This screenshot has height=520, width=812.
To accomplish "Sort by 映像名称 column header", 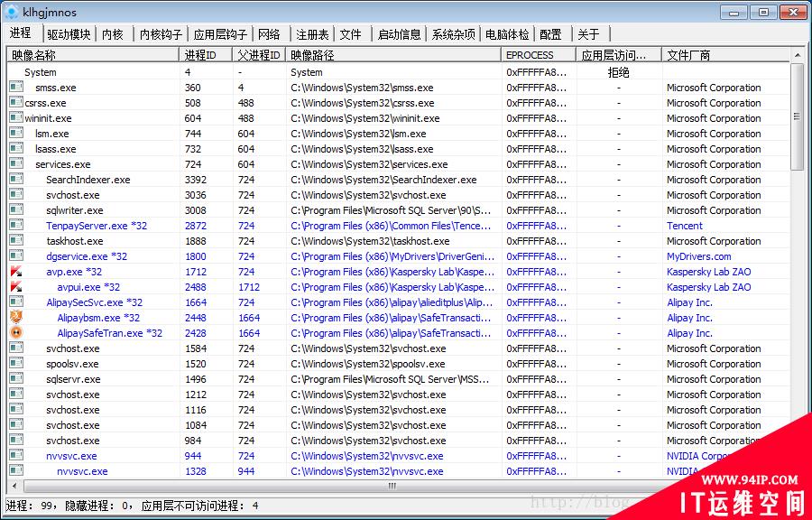I will (94, 55).
